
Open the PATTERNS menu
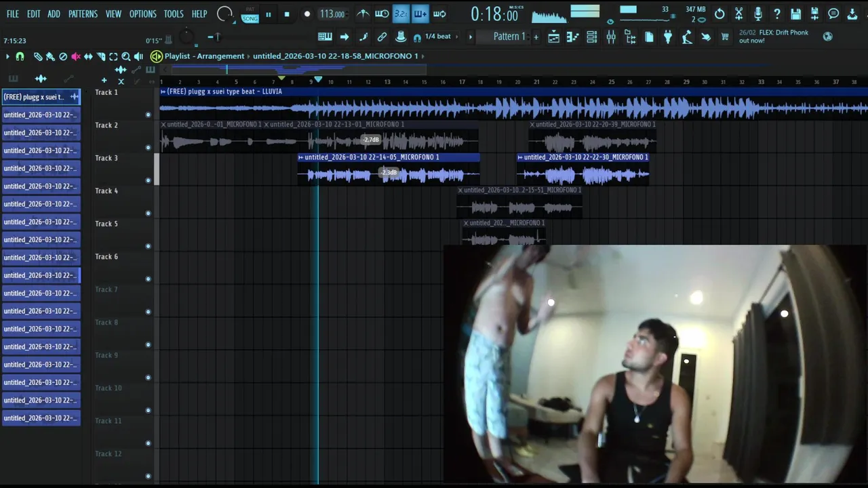pos(83,14)
